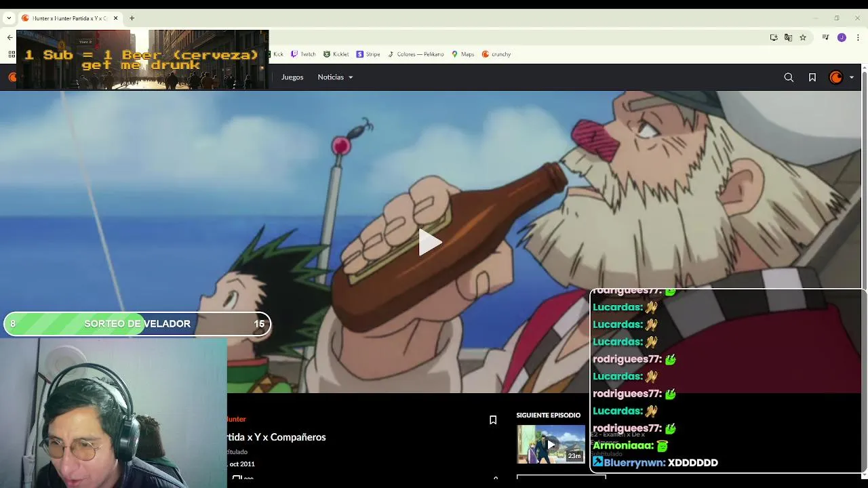Expand the Noticias dropdown menu

(335, 77)
